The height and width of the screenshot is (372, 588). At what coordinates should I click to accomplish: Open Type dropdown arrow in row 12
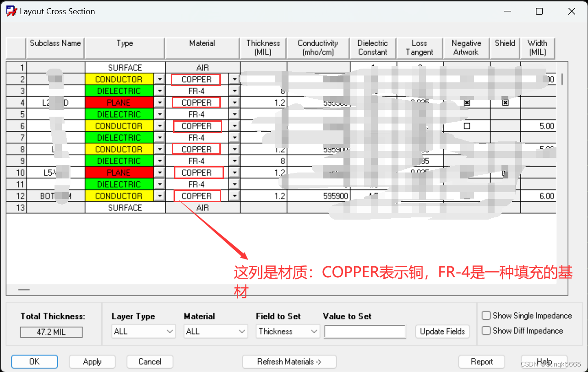pos(159,196)
